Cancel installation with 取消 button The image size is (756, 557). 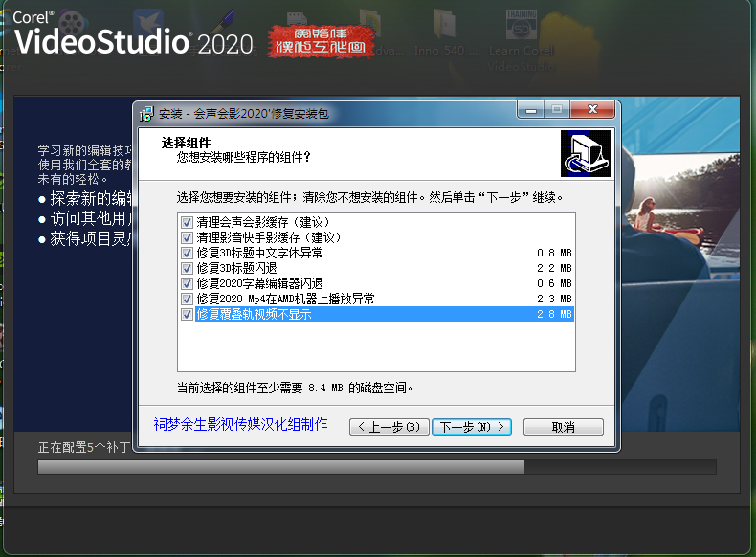[x=563, y=427]
